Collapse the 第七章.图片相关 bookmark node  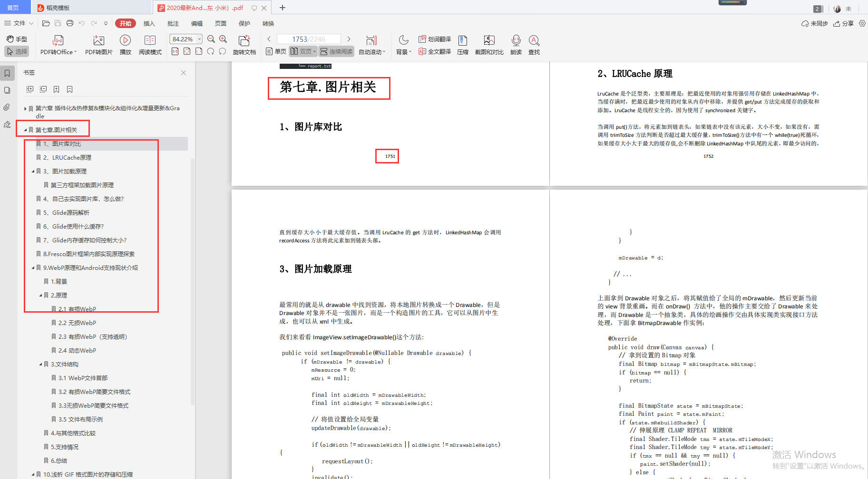(25, 130)
